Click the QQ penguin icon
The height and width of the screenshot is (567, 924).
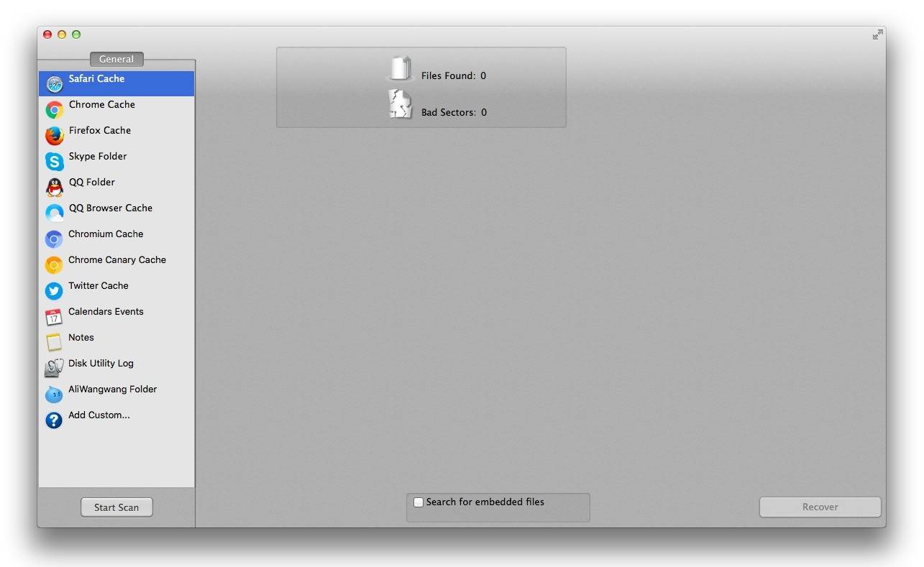(x=55, y=188)
